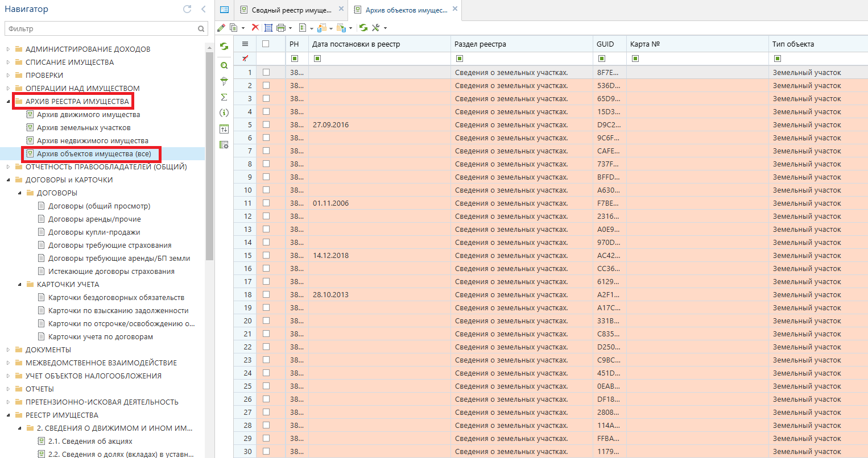Viewport: 868px width, 458px height.
Task: Collapse the Навигатор panel with chevron
Action: coord(204,9)
